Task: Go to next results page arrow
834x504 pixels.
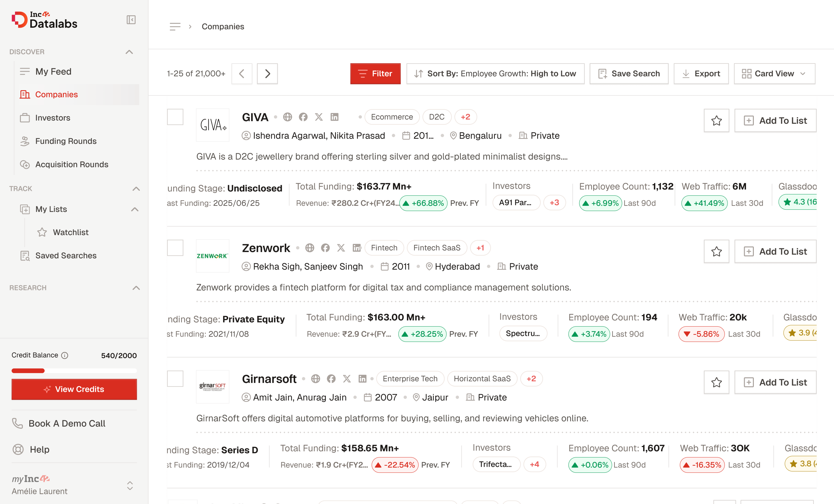Action: (x=267, y=73)
